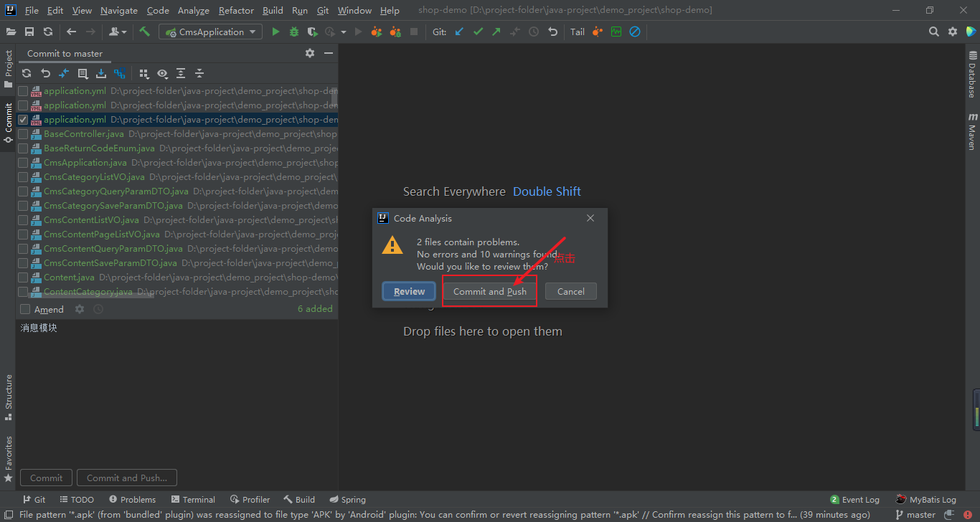Click the Synchronize icon in main toolbar

(x=48, y=32)
